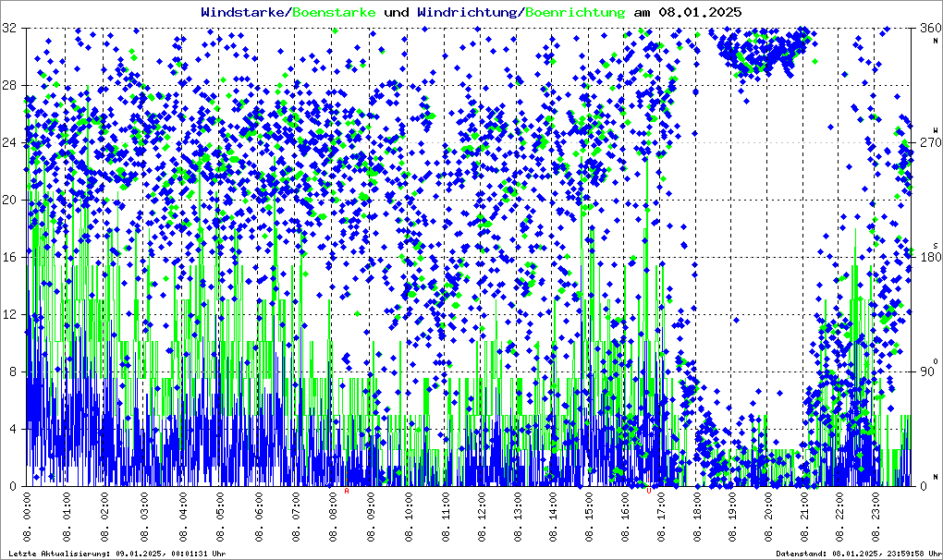943x560 pixels.
Task: Click the "28" wind strength axis label
Action: (x=9, y=85)
